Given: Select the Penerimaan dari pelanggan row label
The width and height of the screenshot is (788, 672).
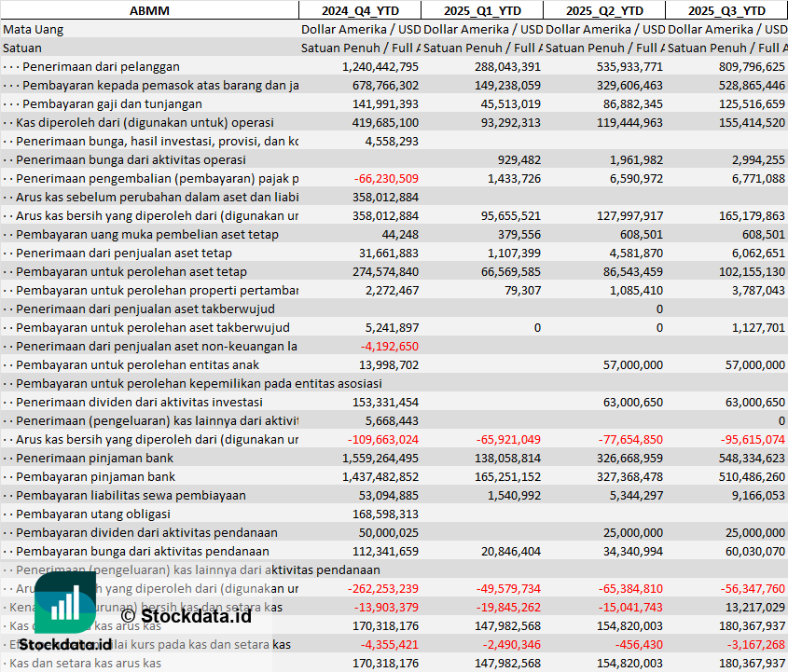Looking at the screenshot, I should [x=101, y=66].
